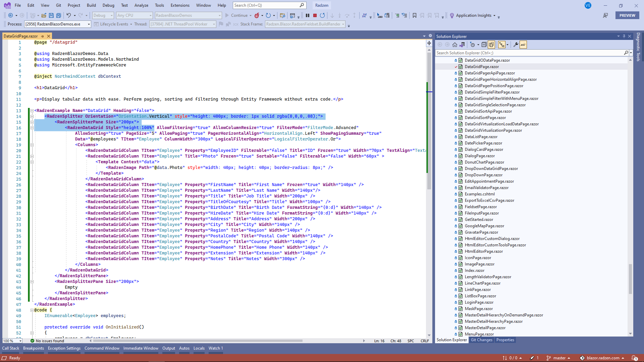Open editor settings gear icon
Screen dimensions: 644x362
(x=430, y=36)
